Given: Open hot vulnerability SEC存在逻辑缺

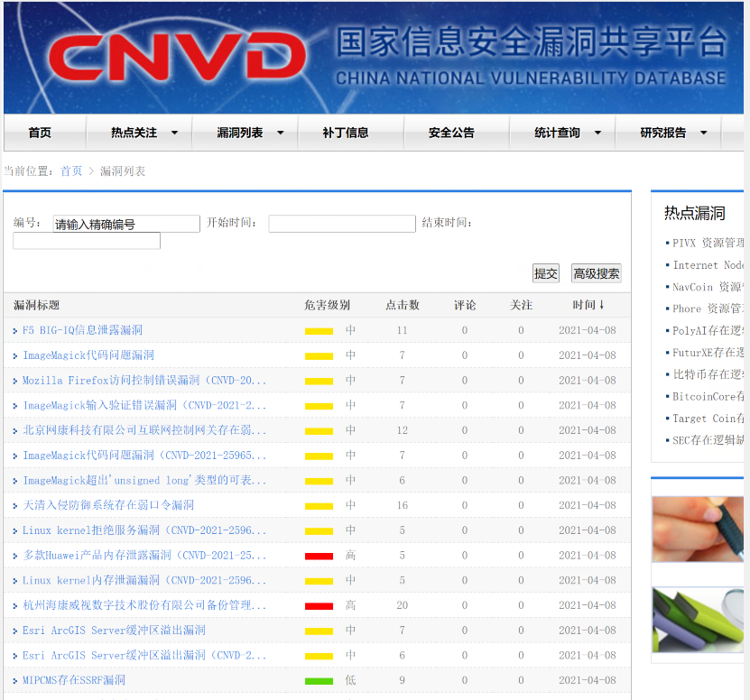Looking at the screenshot, I should click(708, 440).
